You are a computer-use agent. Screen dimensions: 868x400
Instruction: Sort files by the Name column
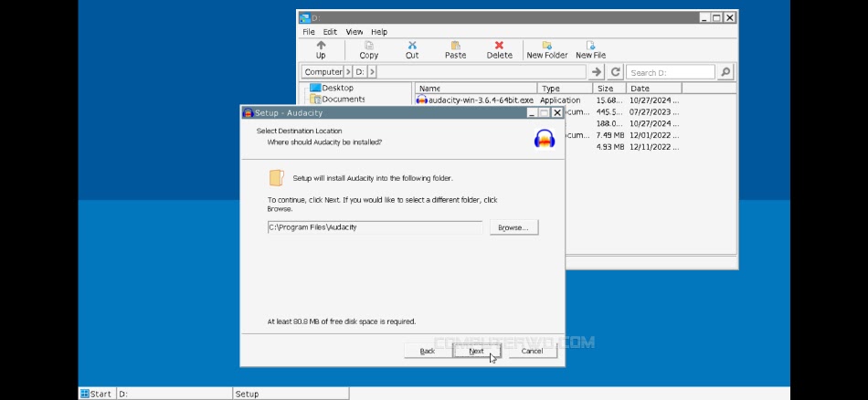point(476,89)
